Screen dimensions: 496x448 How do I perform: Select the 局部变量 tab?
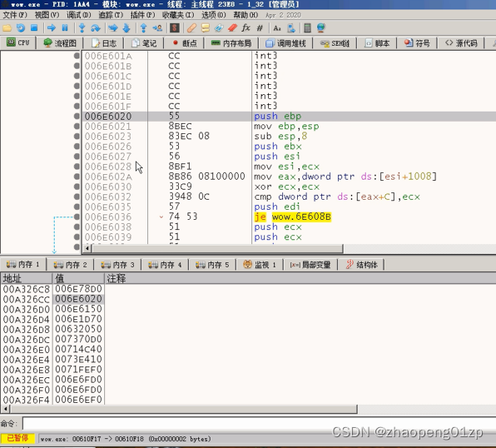pos(310,264)
